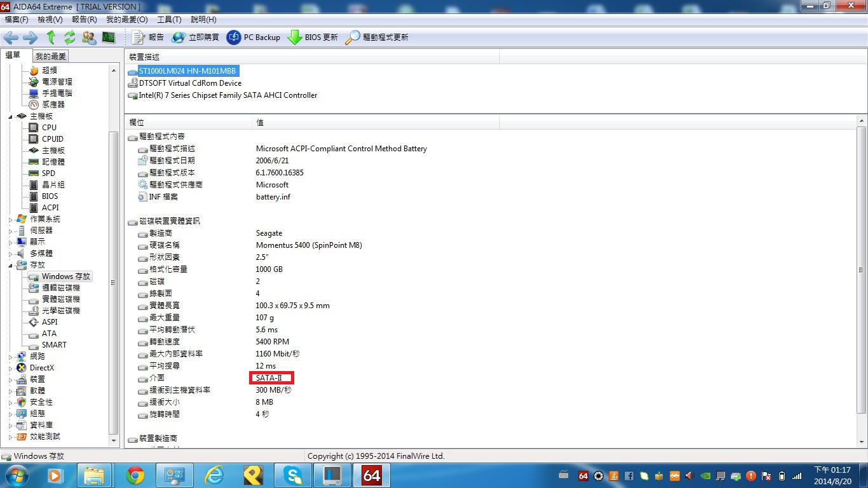Select BIOS tree item
868x488 pixels.
coord(50,196)
